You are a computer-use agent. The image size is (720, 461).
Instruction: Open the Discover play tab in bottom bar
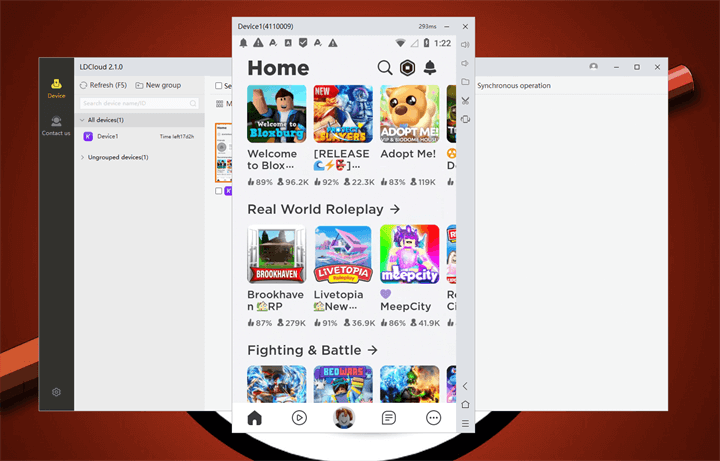coord(299,418)
